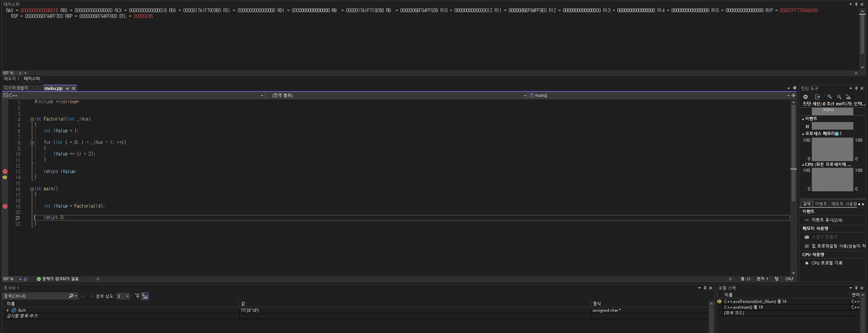Click the 40ms diagnostic timeline ruler
The width and height of the screenshot is (868, 333).
point(832,111)
